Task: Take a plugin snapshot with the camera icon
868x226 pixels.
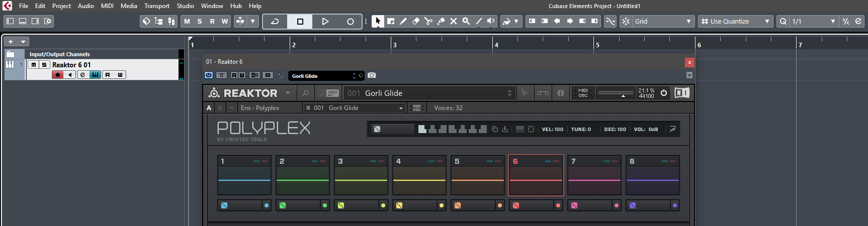Action: [372, 75]
